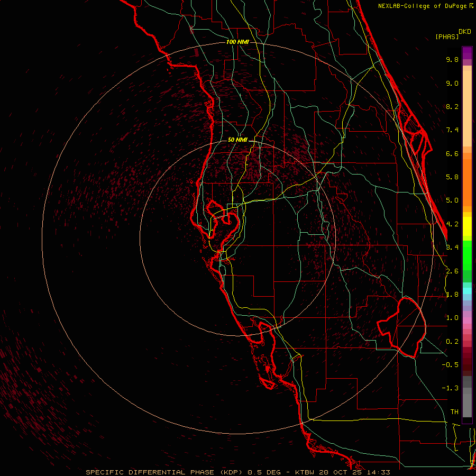Click the [PHAS] label above the color scale
This screenshot has width=476, height=476.
[x=447, y=36]
